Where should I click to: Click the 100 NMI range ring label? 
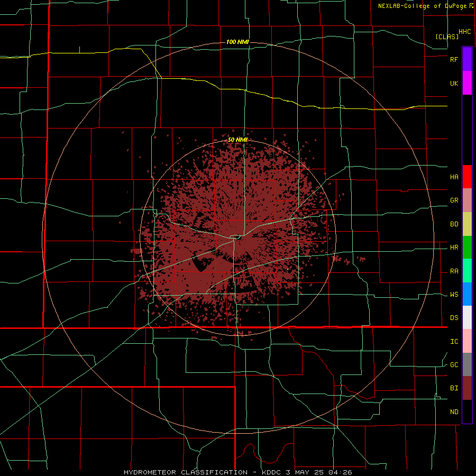237,42
